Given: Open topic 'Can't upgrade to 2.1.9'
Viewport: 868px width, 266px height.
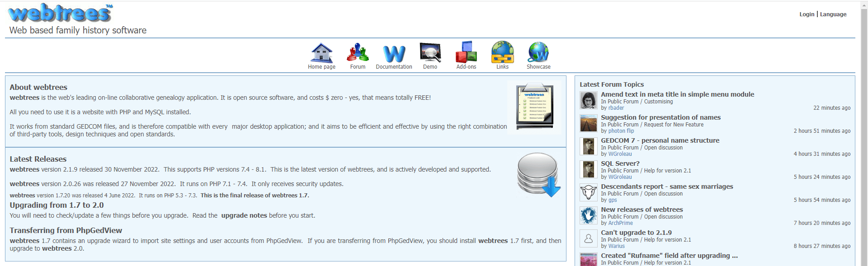Looking at the screenshot, I should [x=637, y=233].
